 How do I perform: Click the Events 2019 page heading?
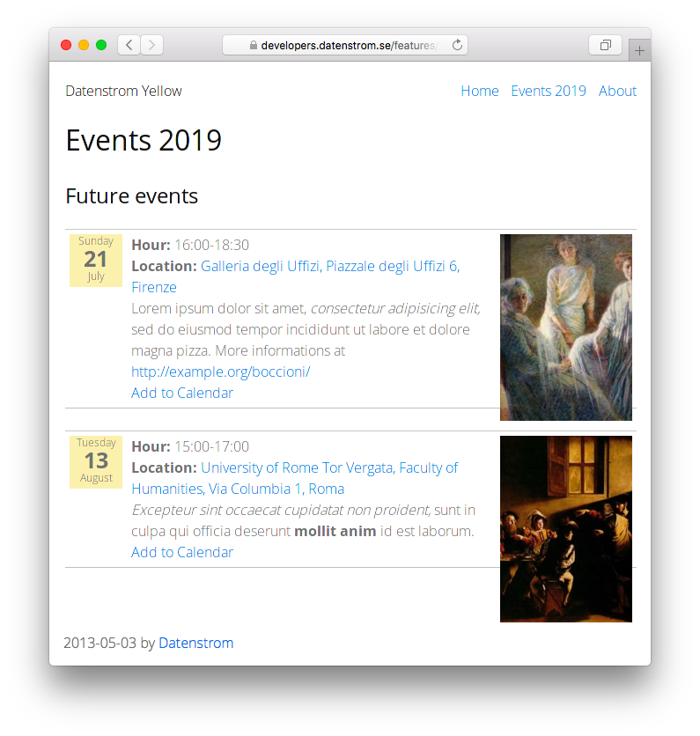click(144, 140)
